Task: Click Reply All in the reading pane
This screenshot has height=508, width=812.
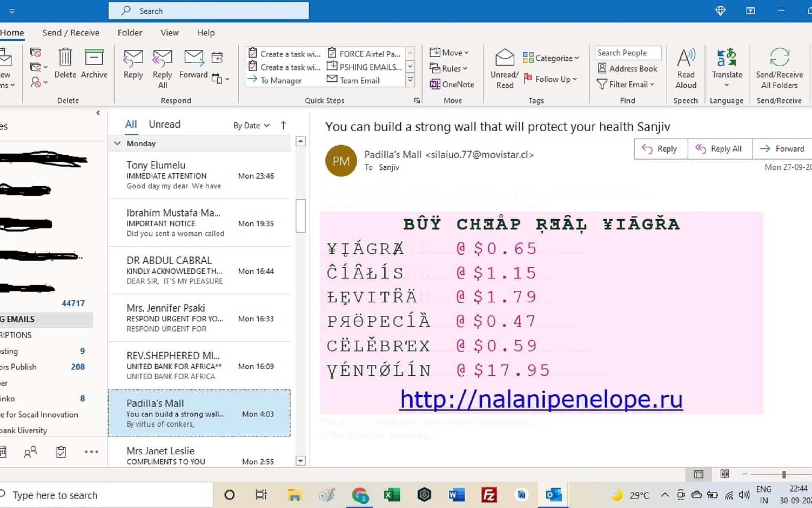Action: [719, 149]
